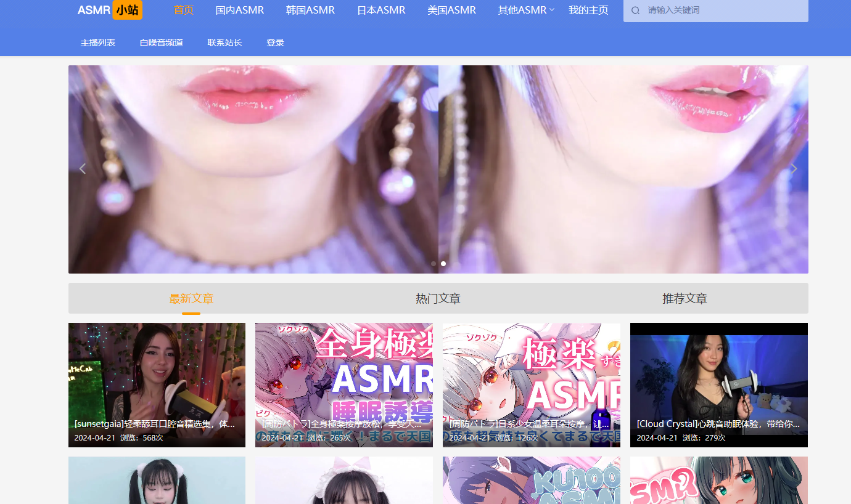Screen dimensions: 851x504
Task: Click the ASMR小站 site logo
Action: coord(110,10)
